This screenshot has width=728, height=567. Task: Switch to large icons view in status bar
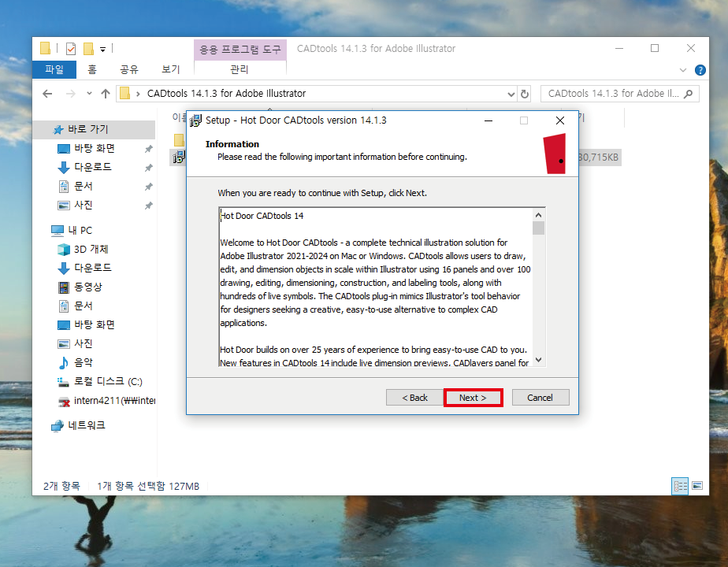tap(697, 486)
